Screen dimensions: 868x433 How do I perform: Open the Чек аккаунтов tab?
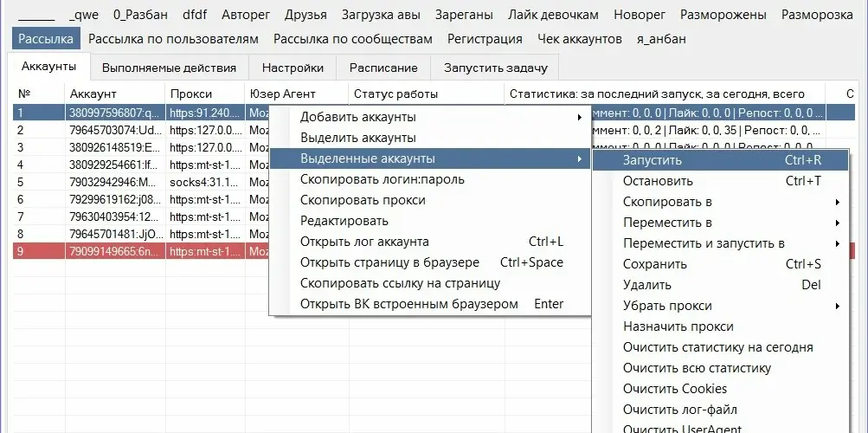pyautogui.click(x=580, y=39)
